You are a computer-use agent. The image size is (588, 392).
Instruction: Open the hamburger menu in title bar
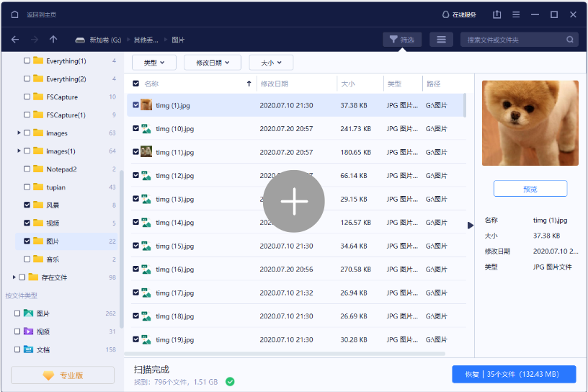click(x=516, y=14)
